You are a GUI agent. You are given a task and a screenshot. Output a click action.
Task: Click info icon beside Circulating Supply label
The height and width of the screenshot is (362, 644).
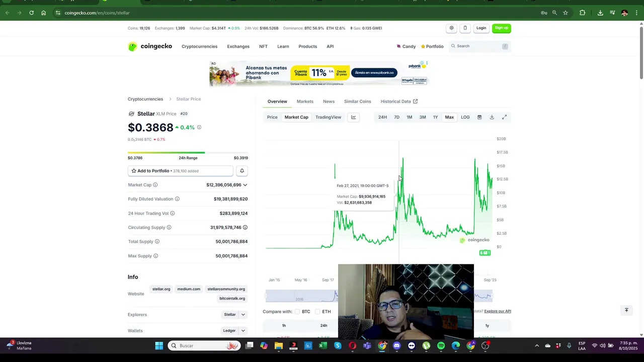[x=169, y=227]
